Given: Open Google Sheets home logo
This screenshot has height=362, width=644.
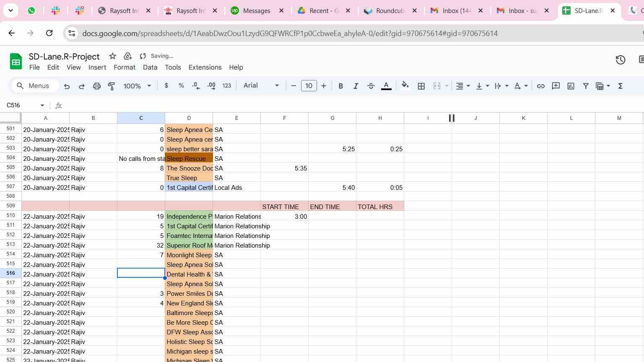Looking at the screenshot, I should (16, 62).
